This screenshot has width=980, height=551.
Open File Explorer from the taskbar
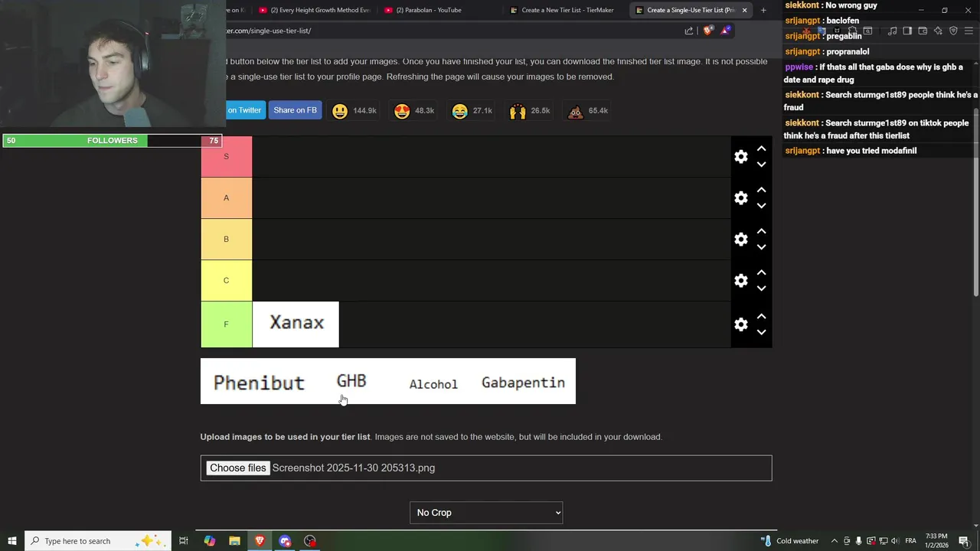click(234, 541)
